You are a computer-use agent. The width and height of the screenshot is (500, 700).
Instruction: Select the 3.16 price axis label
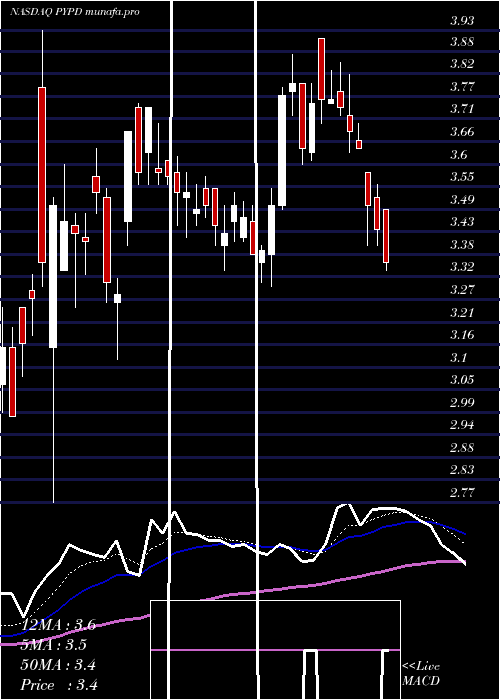click(x=462, y=335)
